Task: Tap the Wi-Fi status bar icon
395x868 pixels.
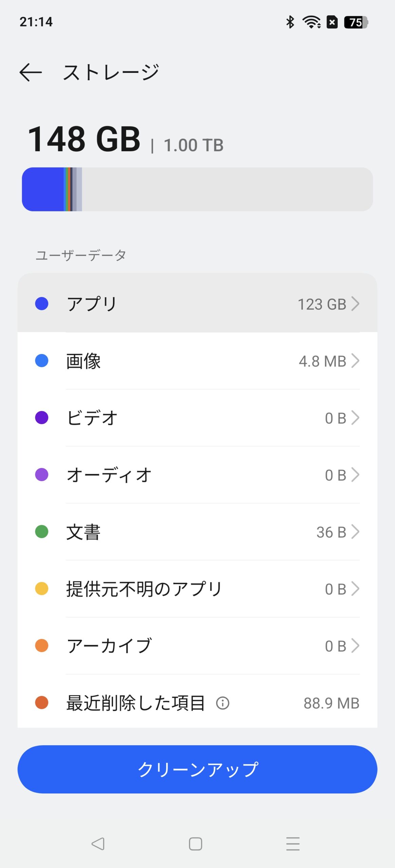Action: tap(312, 22)
